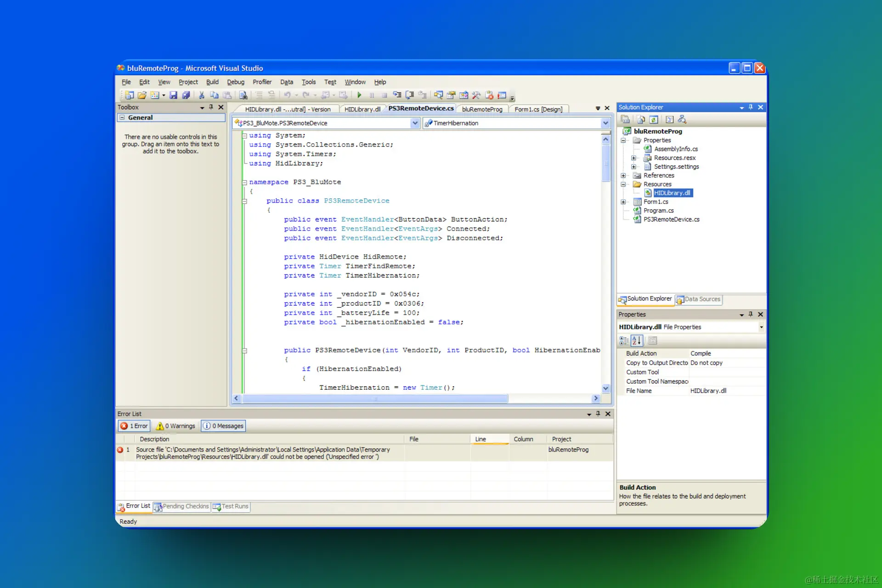Image resolution: width=882 pixels, height=588 pixels.
Task: Switch to the Form1.cs [Design] tab
Action: click(538, 109)
